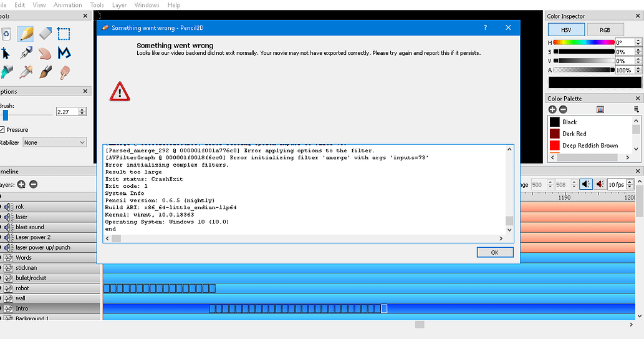Open the Animation menu
The height and width of the screenshot is (339, 644).
tap(68, 5)
